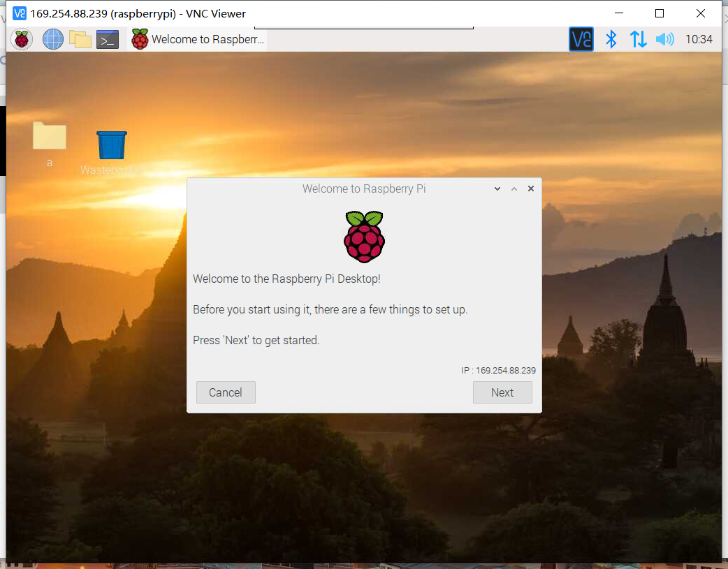Show the calendar from the 10:34 clock
Image resolution: width=728 pixels, height=569 pixels.
pos(699,40)
